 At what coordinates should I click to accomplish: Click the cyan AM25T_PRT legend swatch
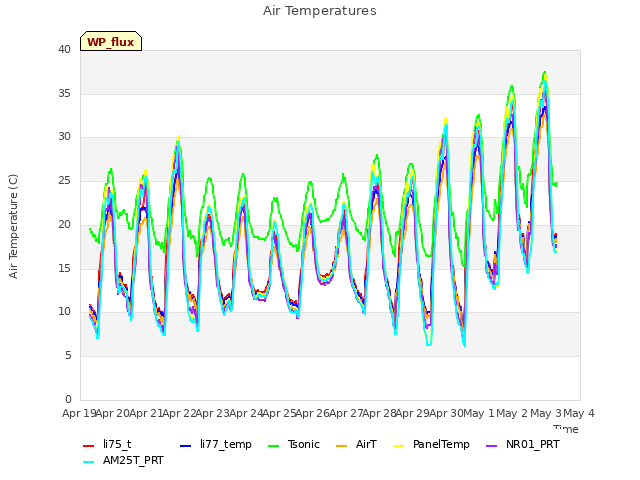89,462
